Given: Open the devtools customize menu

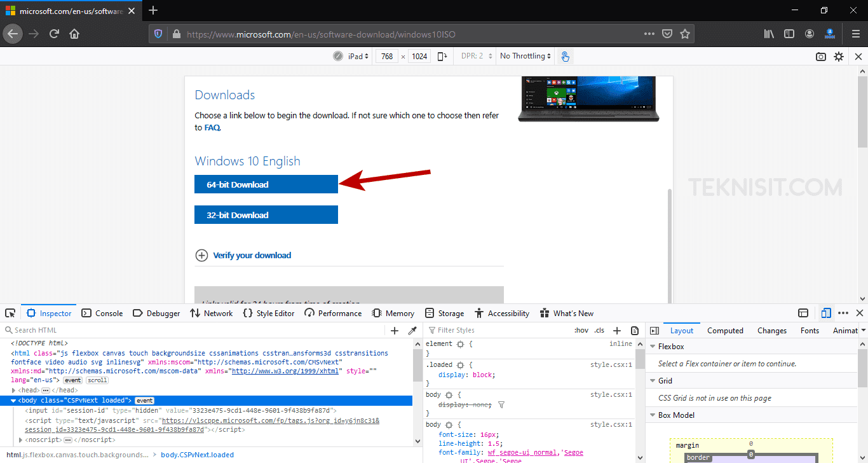Looking at the screenshot, I should (x=843, y=313).
